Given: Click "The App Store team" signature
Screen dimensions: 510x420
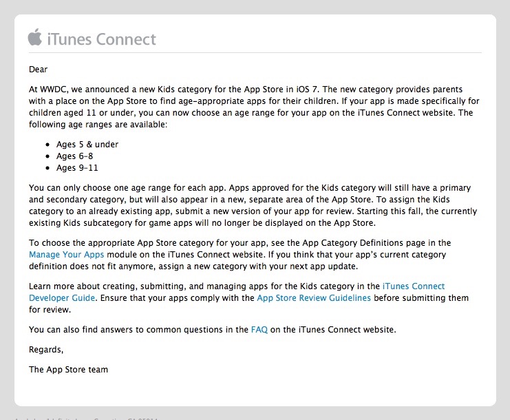Looking at the screenshot, I should tap(68, 369).
